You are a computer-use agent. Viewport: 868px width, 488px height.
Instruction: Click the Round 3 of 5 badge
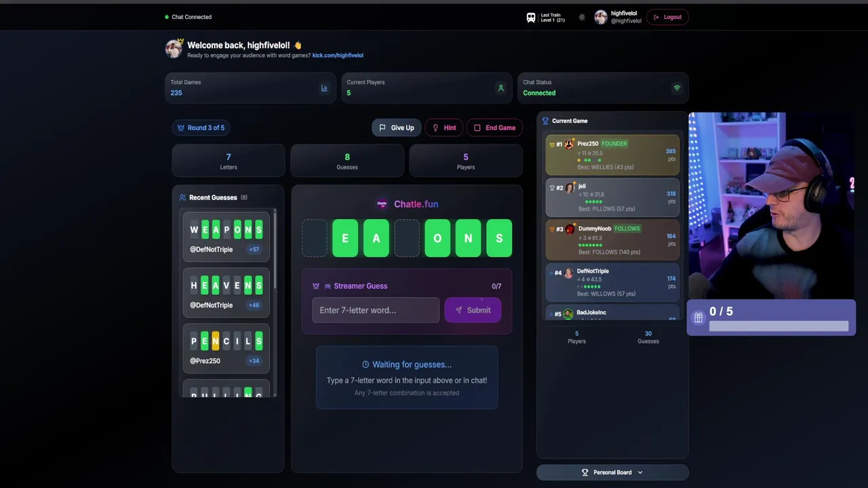point(201,127)
